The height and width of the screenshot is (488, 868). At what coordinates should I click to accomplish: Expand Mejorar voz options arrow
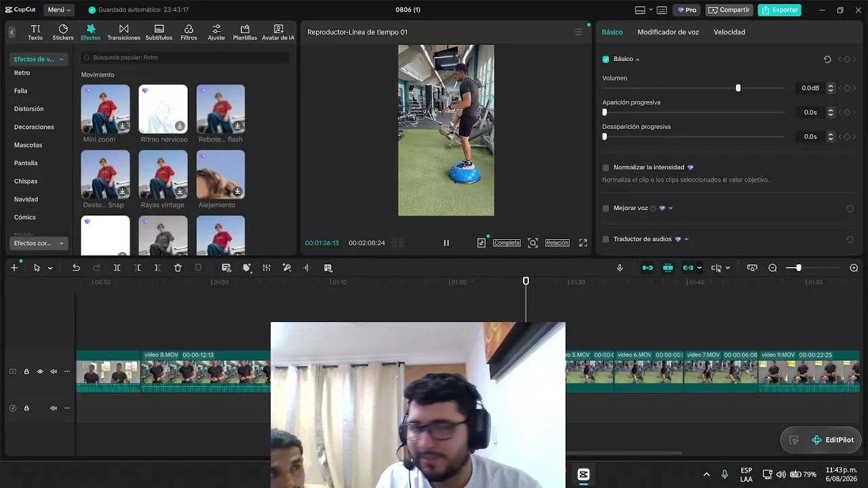pyautogui.click(x=671, y=209)
